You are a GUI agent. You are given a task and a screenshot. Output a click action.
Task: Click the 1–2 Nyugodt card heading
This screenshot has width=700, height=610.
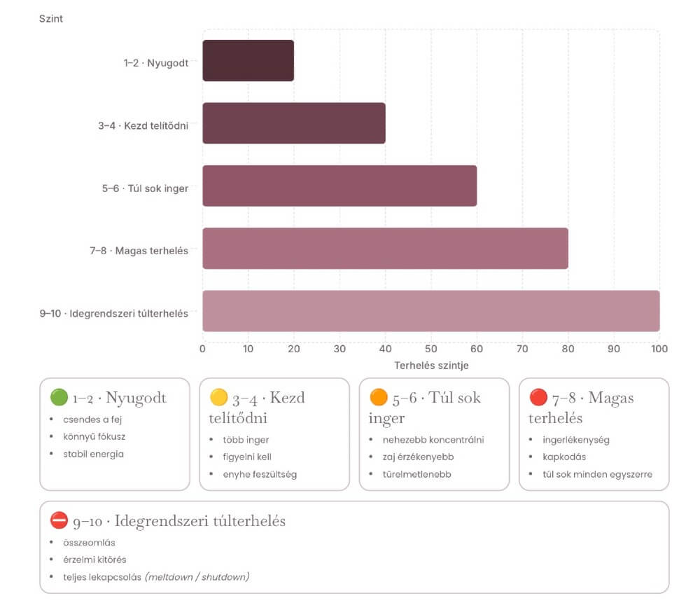[x=119, y=397]
